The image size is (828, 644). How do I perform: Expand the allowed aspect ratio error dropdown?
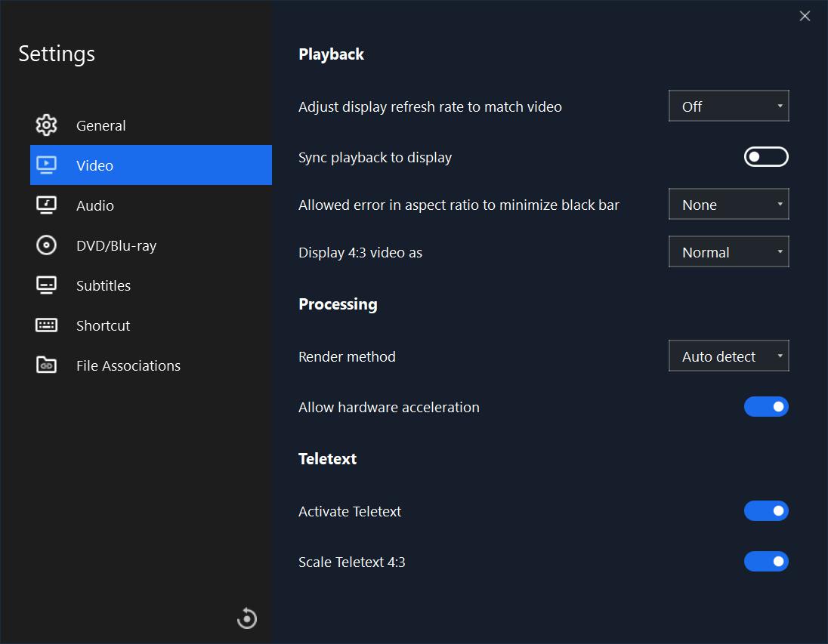[728, 205]
